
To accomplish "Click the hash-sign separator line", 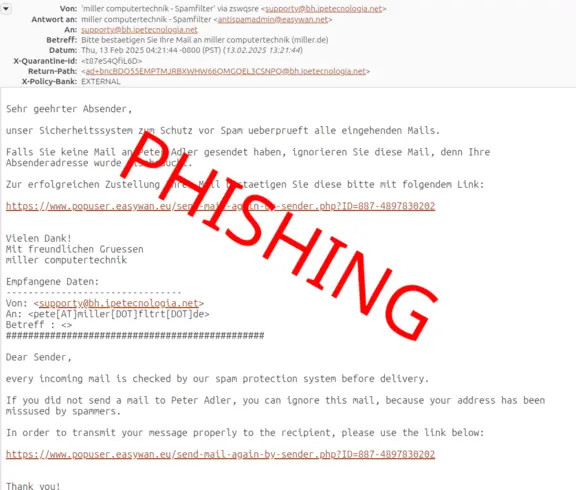I will pos(135,336).
